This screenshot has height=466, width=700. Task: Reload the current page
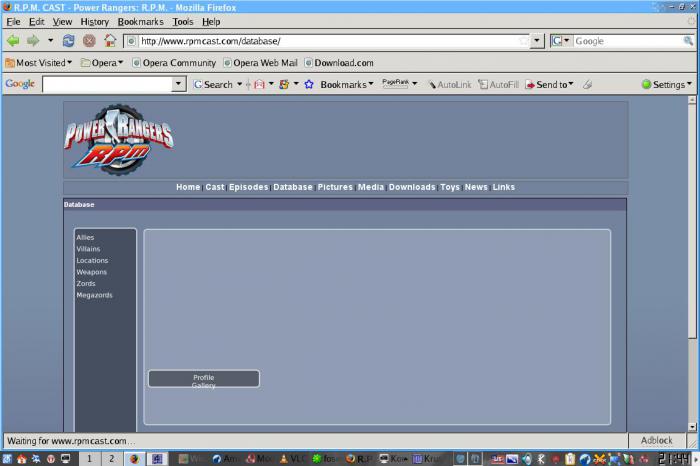[x=68, y=41]
